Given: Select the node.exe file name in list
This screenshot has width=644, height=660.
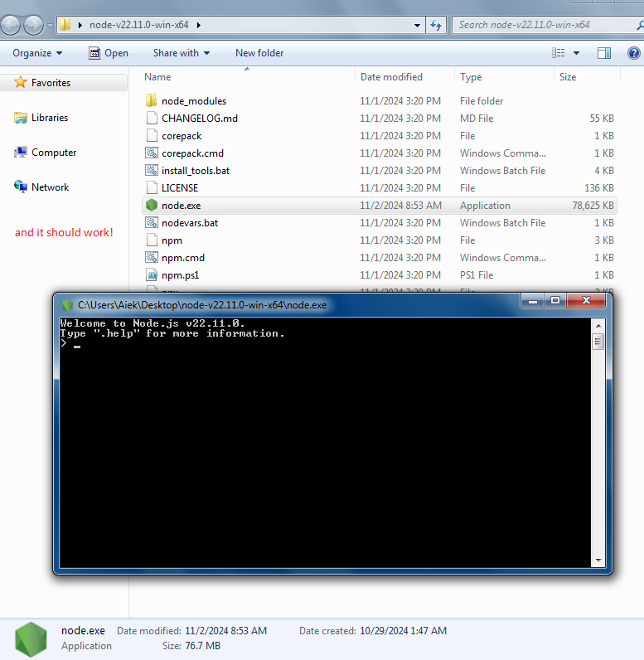Looking at the screenshot, I should pyautogui.click(x=181, y=206).
